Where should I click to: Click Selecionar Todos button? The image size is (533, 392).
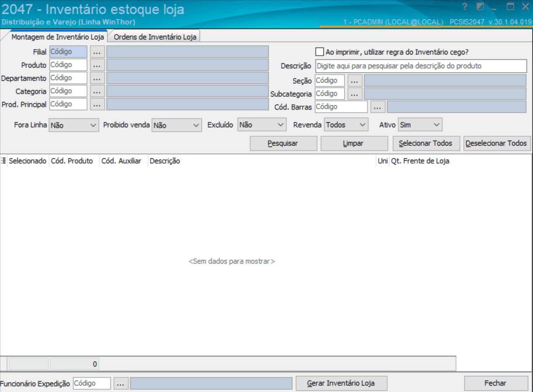(426, 143)
